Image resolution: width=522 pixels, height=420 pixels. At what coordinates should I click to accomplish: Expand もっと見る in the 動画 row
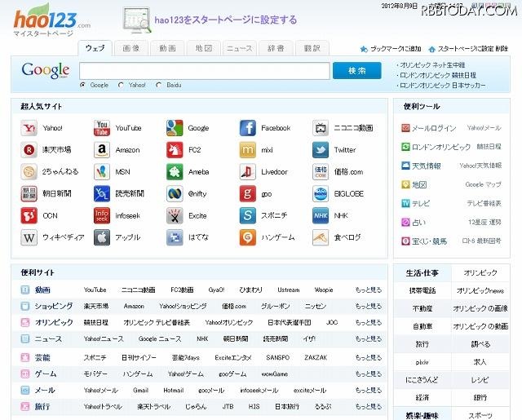[368, 290]
